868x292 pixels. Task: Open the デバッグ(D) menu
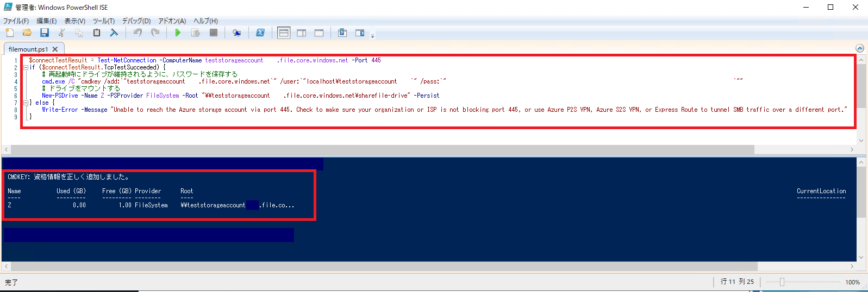pyautogui.click(x=136, y=21)
